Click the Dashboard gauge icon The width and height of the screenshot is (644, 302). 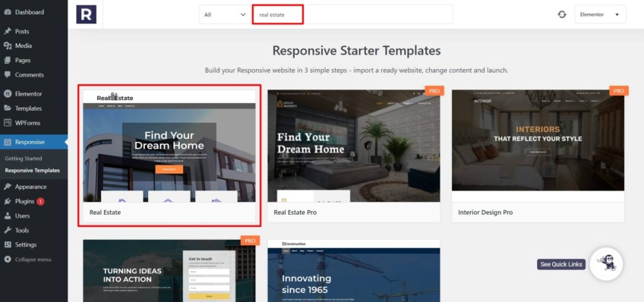click(x=8, y=12)
